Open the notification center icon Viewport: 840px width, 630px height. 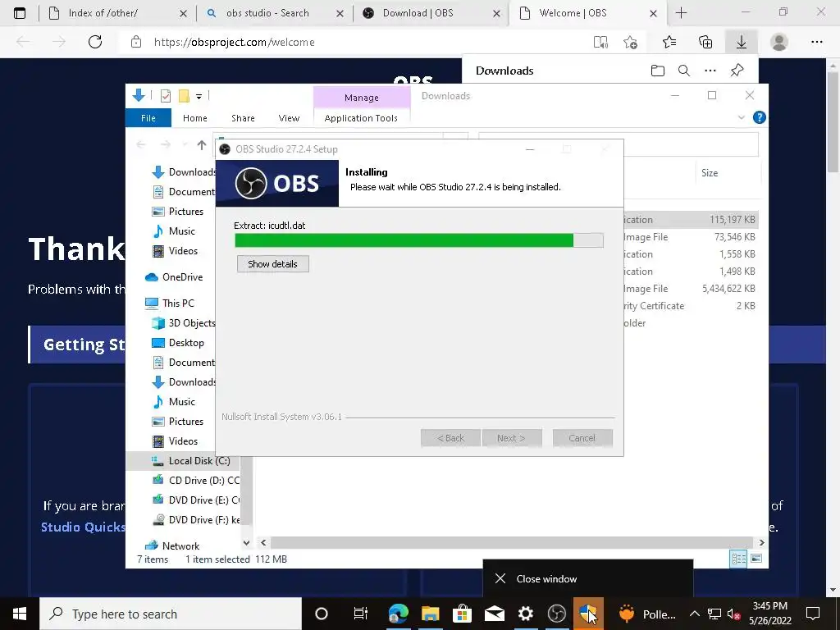click(813, 614)
